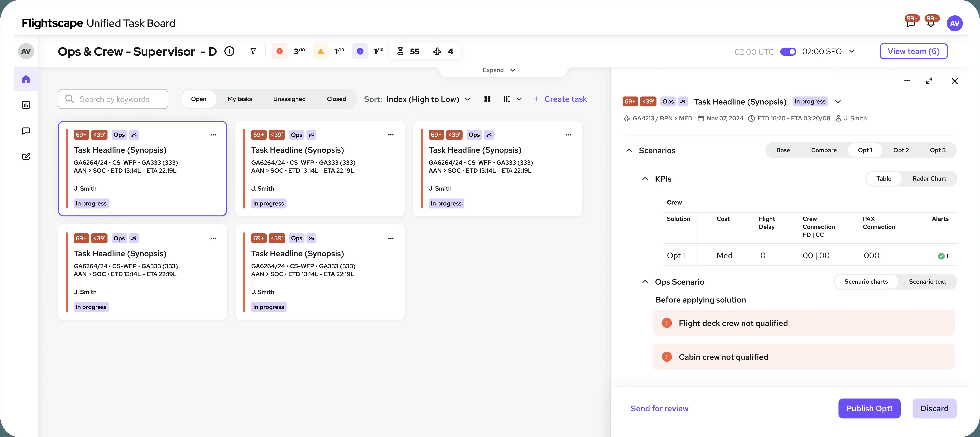The width and height of the screenshot is (980, 437).
Task: Open the analytics chart sidebar icon
Action: point(26,105)
